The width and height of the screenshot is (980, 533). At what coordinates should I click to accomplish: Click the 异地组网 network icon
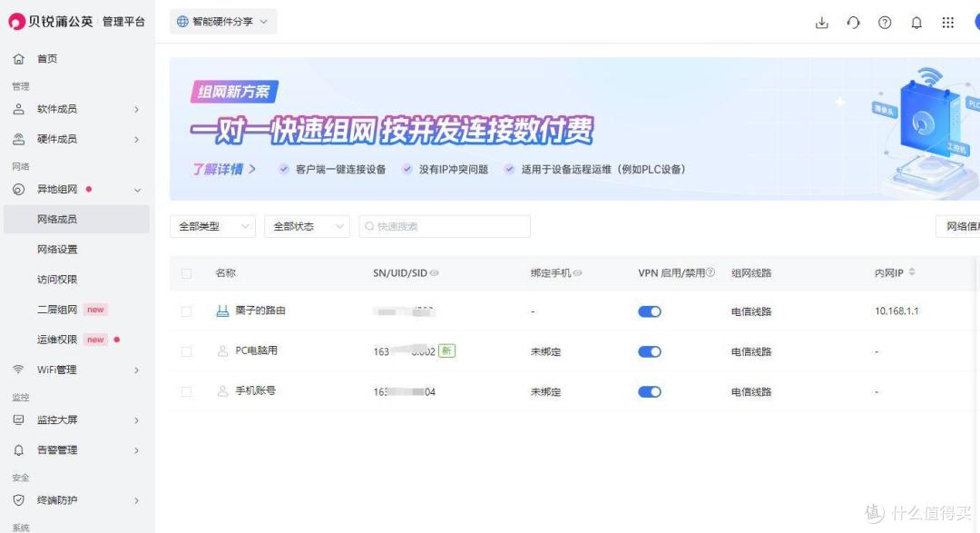coord(19,189)
